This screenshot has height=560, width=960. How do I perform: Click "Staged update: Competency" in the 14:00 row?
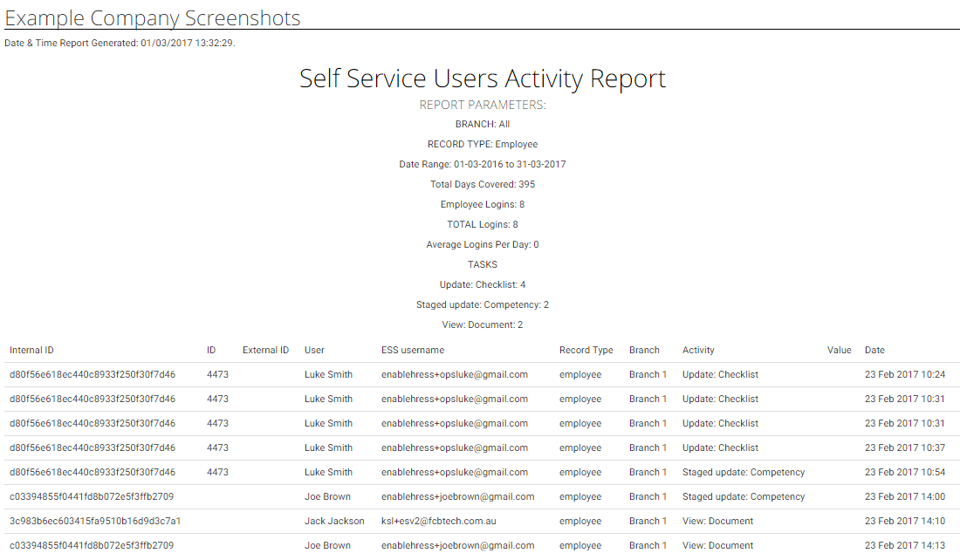[744, 497]
